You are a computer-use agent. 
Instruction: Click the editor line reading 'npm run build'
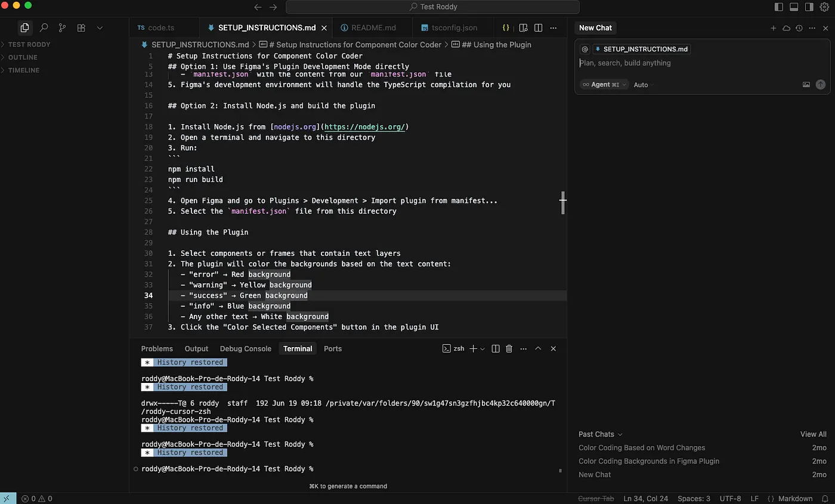196,180
